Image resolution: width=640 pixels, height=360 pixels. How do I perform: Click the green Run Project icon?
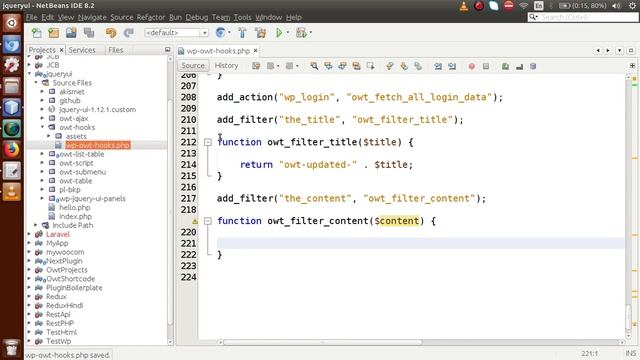click(x=279, y=33)
